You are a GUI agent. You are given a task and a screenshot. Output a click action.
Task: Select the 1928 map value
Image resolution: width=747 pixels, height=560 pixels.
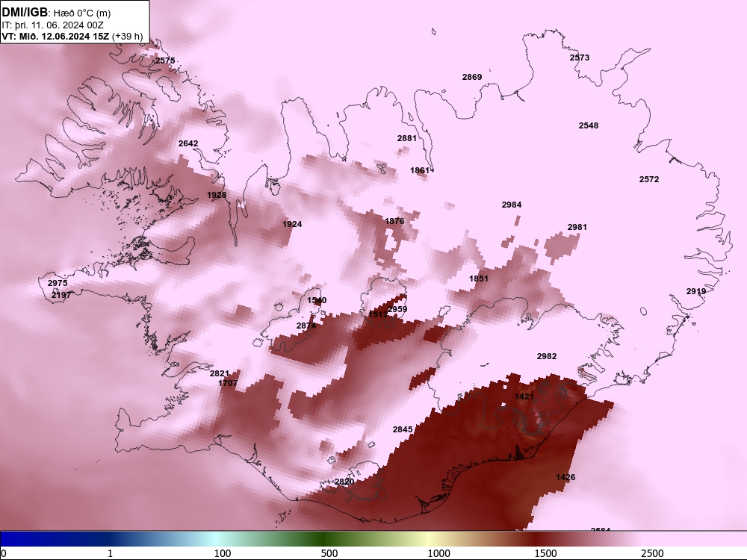click(217, 195)
